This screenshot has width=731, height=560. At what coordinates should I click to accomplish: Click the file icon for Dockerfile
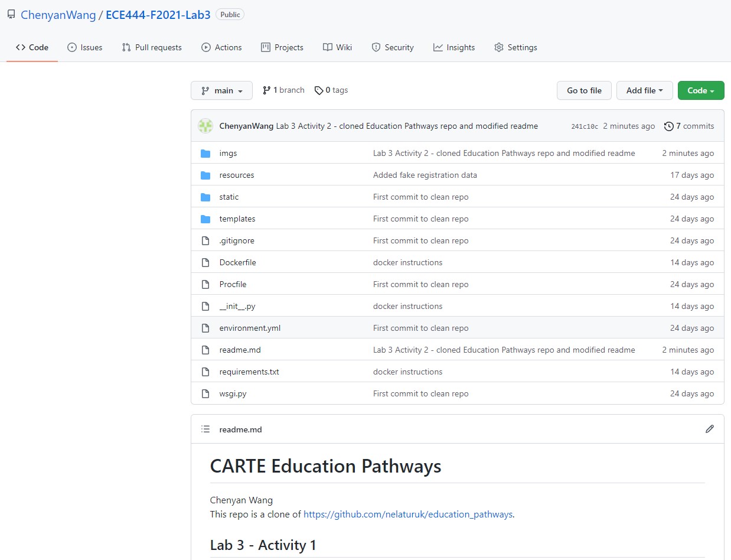(205, 262)
